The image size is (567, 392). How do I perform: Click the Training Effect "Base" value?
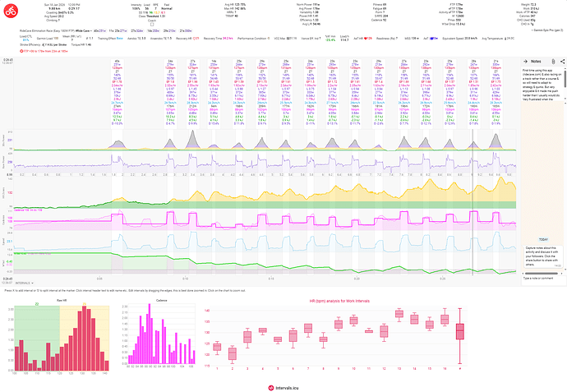coord(121,37)
